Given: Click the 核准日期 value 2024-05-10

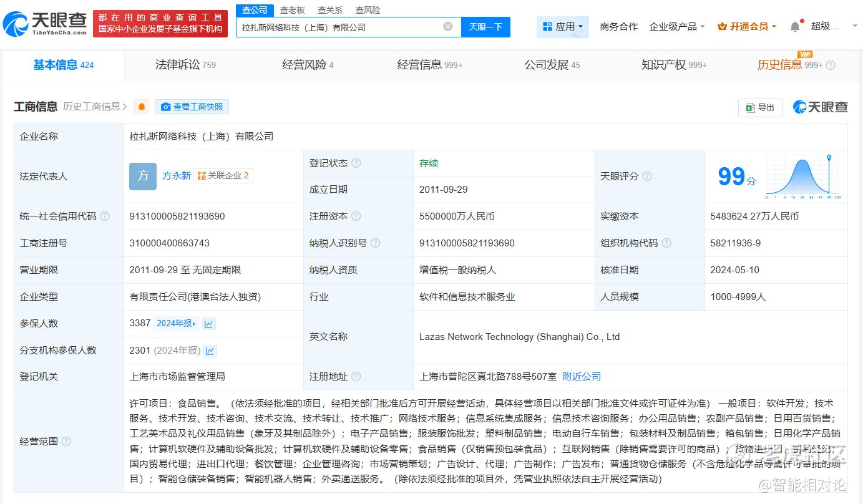Looking at the screenshot, I should tap(734, 270).
